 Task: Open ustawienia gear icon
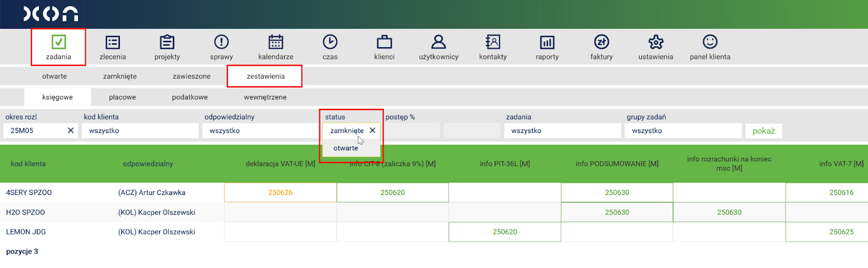(x=655, y=42)
